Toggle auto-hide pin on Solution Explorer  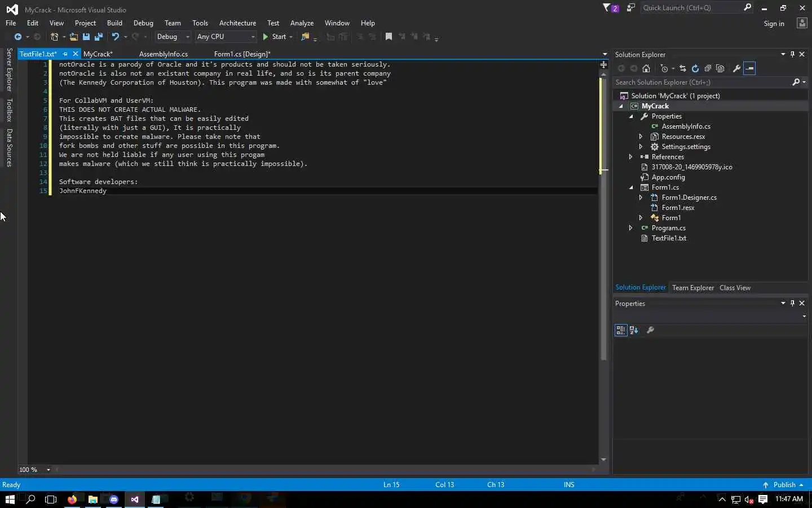(x=792, y=54)
